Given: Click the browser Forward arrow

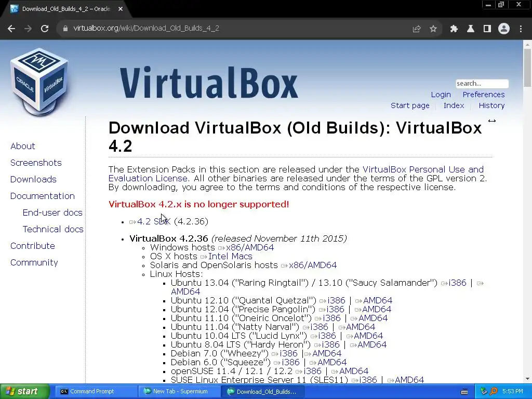Looking at the screenshot, I should pyautogui.click(x=28, y=29).
